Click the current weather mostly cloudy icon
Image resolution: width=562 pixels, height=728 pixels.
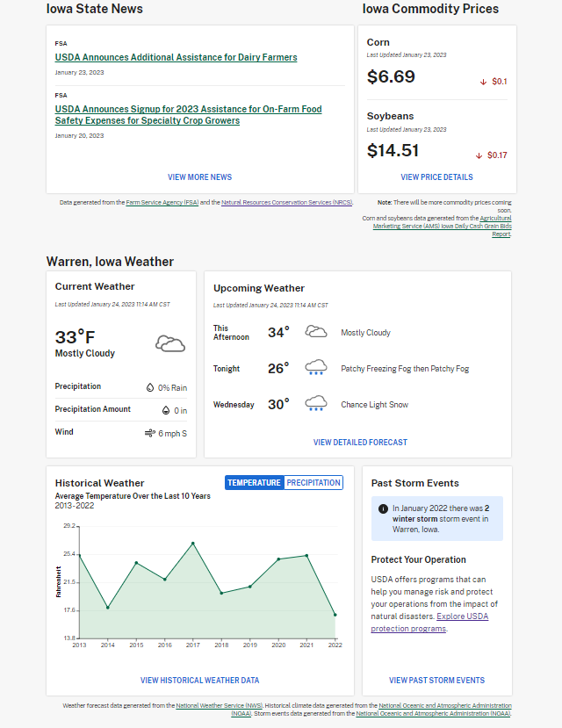tap(170, 343)
